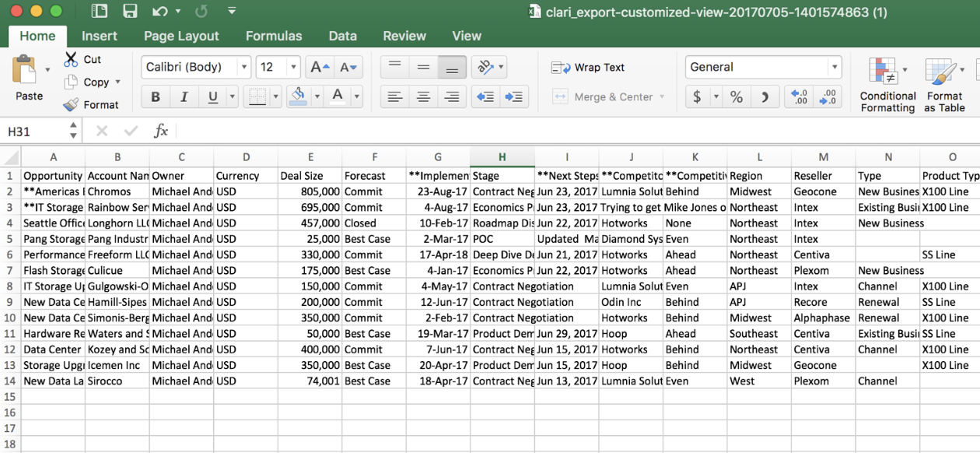
Task: Open the workbook template icon in title bar
Action: point(100,12)
